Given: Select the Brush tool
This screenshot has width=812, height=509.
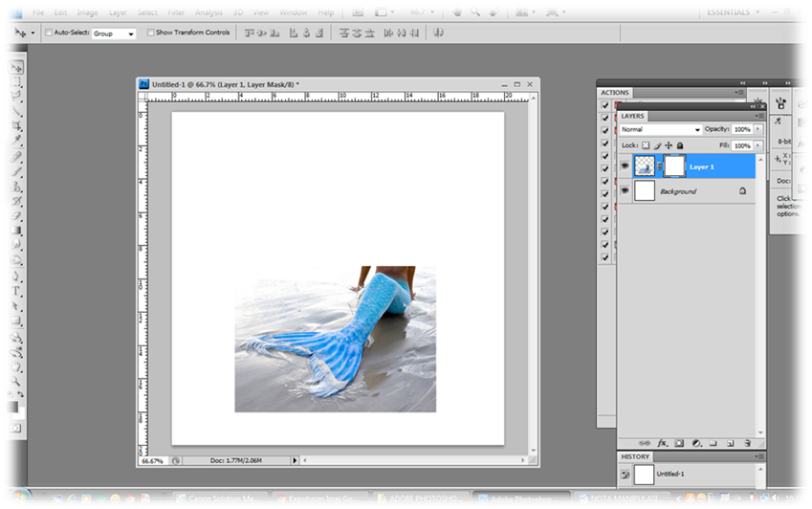Looking at the screenshot, I should pyautogui.click(x=16, y=171).
